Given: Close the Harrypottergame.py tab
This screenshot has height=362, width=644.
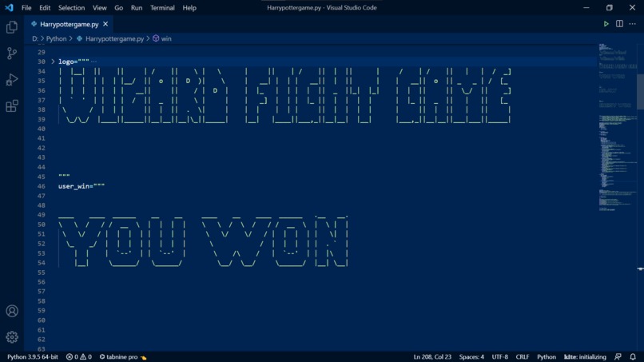Looking at the screenshot, I should pyautogui.click(x=105, y=24).
